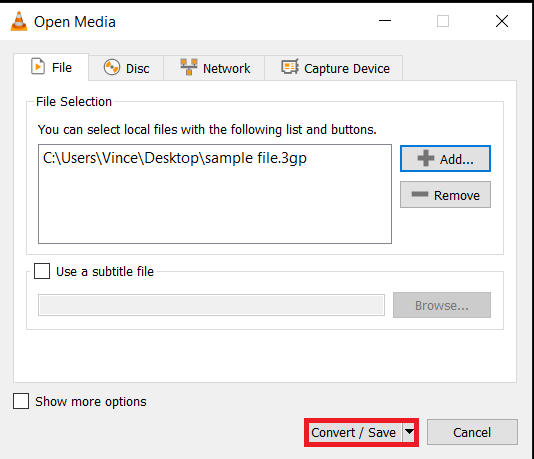
Task: Switch to the Network tab
Action: click(x=214, y=68)
